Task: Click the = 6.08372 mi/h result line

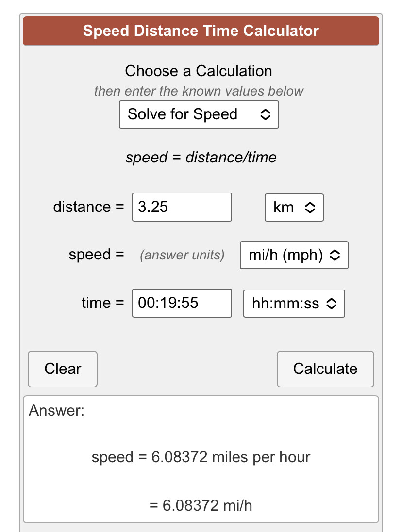Action: [x=201, y=505]
